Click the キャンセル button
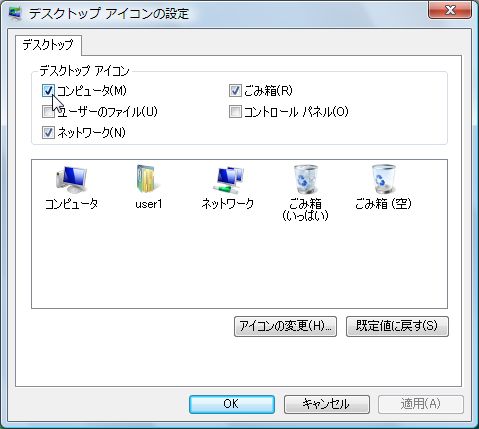Screen dimensions: 479x429 pyautogui.click(x=327, y=404)
